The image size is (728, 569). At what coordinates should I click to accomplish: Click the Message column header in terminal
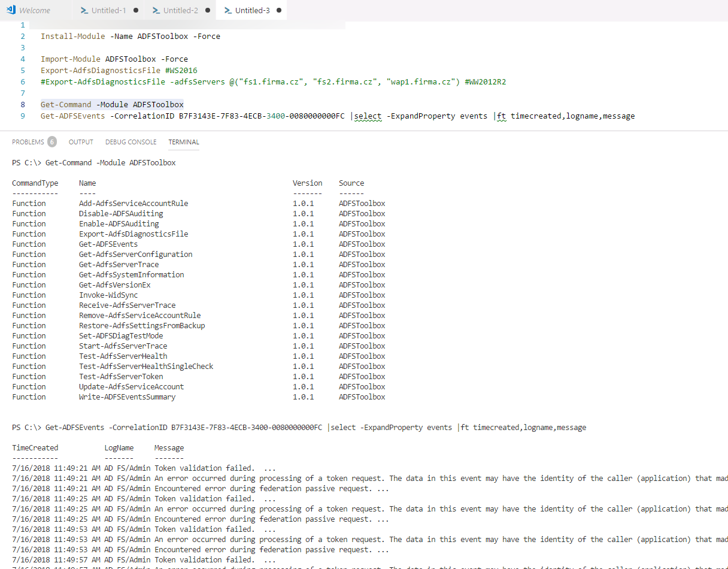[169, 448]
